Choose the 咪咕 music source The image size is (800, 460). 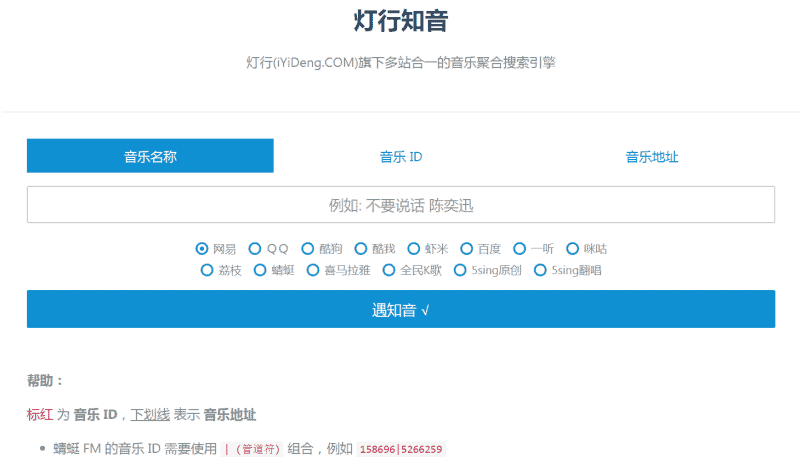573,249
